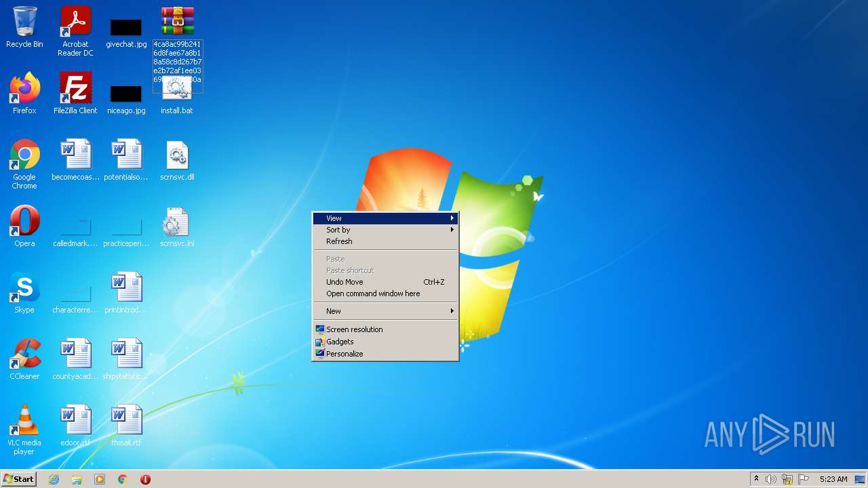Select the Skype shortcut
The image size is (868, 488).
click(24, 293)
